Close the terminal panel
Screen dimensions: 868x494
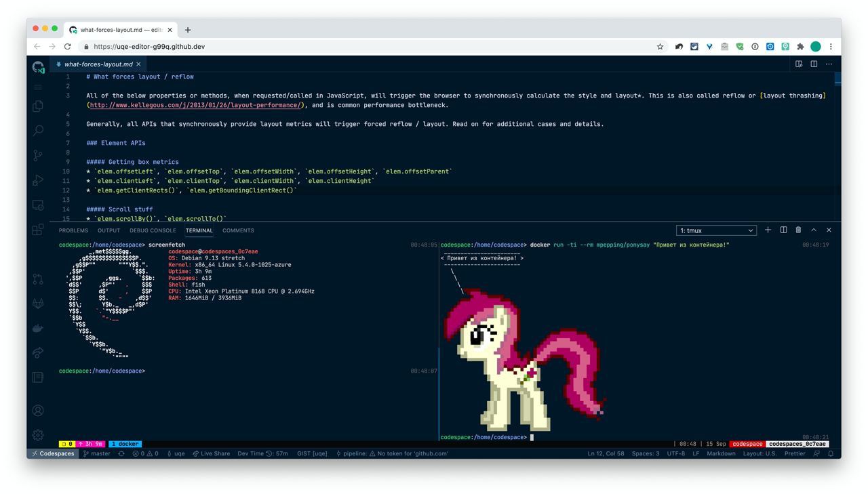(x=829, y=230)
